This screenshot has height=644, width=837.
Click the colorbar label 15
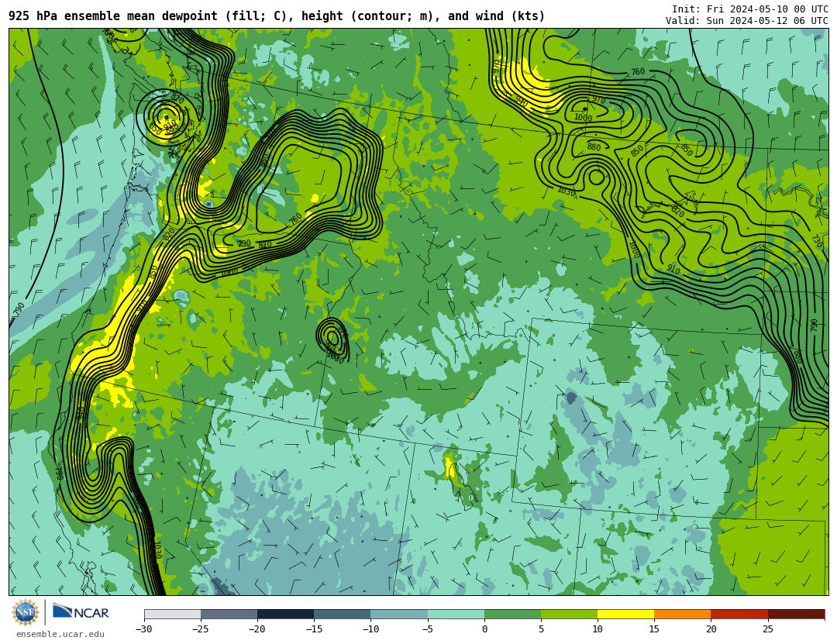pyautogui.click(x=654, y=629)
